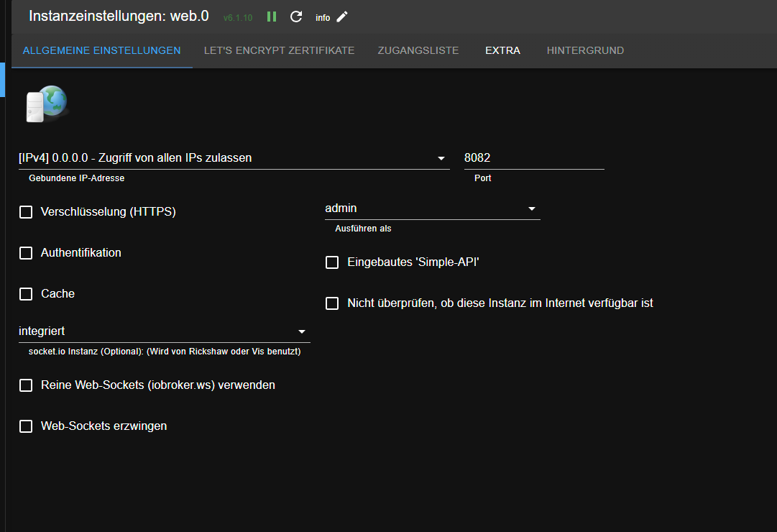Image resolution: width=777 pixels, height=532 pixels.
Task: Enable the Verschlüsselung (HTTPS) checkbox
Action: point(26,212)
